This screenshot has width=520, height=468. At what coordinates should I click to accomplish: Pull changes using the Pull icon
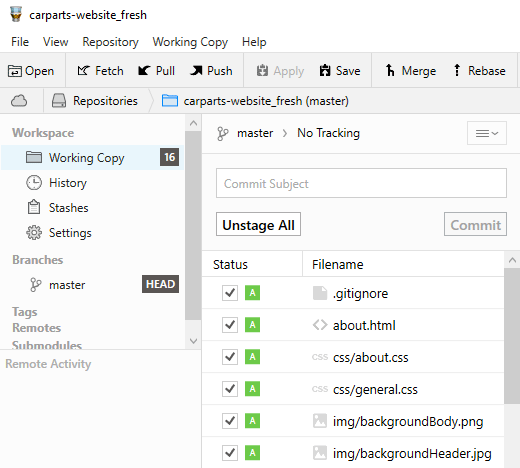(x=144, y=71)
